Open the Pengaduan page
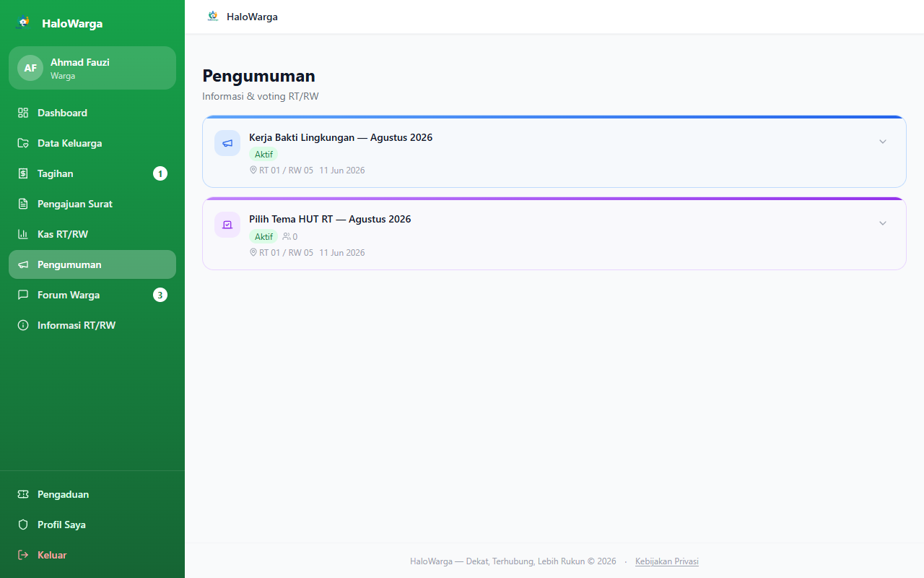 pyautogui.click(x=92, y=494)
